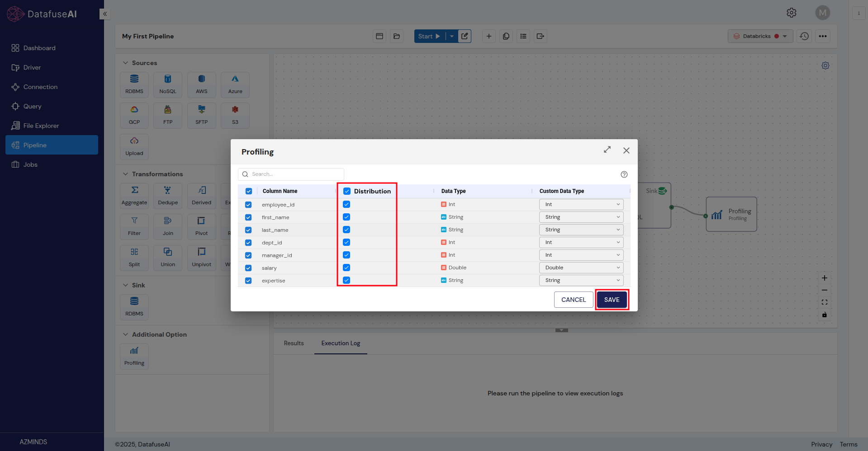Uncheck the Distribution header checkbox
Viewport: 868px width, 451px height.
pos(346,191)
